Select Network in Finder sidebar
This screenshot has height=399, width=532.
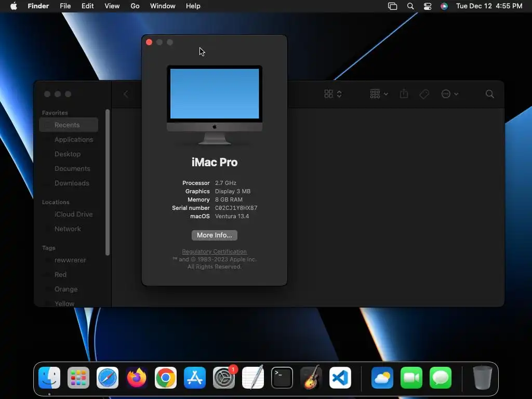[x=69, y=229]
